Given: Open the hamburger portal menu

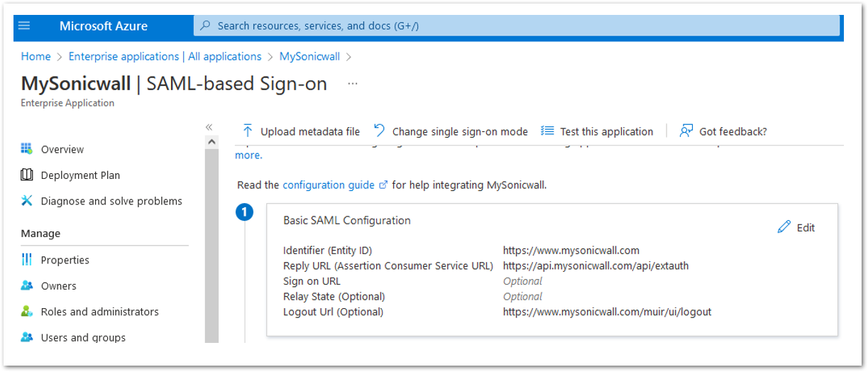Looking at the screenshot, I should 24,26.
